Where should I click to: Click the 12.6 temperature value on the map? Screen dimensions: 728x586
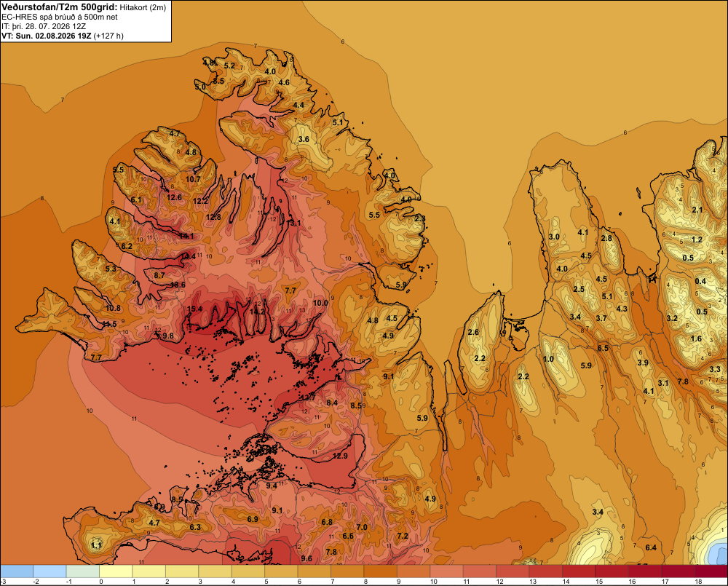tap(174, 197)
